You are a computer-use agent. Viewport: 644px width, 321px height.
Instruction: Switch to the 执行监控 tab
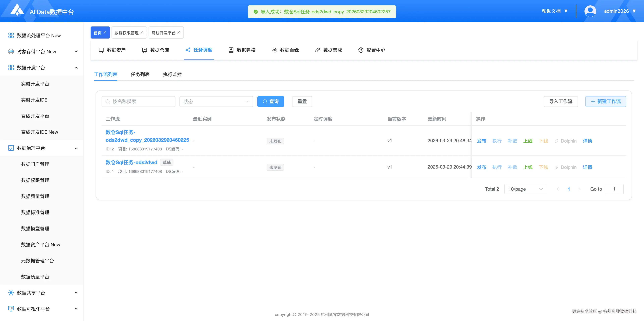[172, 74]
